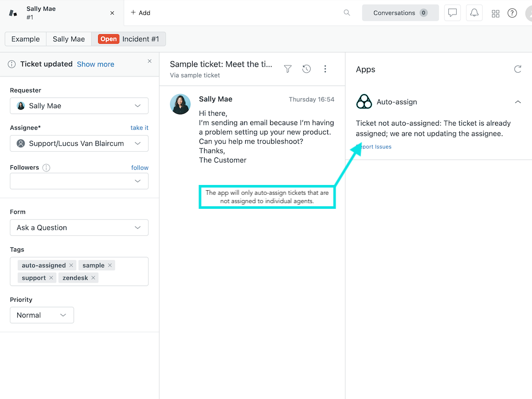Show ticket events history icon
Viewport: 532px width, 399px height.
(307, 69)
